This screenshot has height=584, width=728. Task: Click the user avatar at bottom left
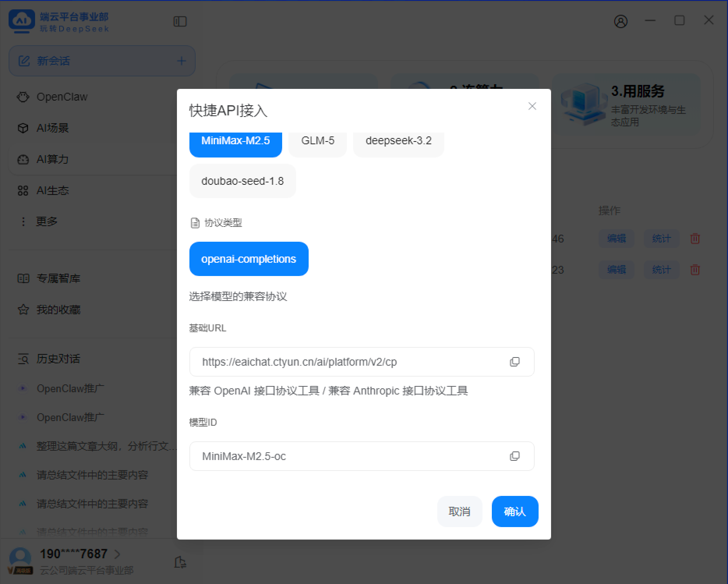[x=20, y=558]
